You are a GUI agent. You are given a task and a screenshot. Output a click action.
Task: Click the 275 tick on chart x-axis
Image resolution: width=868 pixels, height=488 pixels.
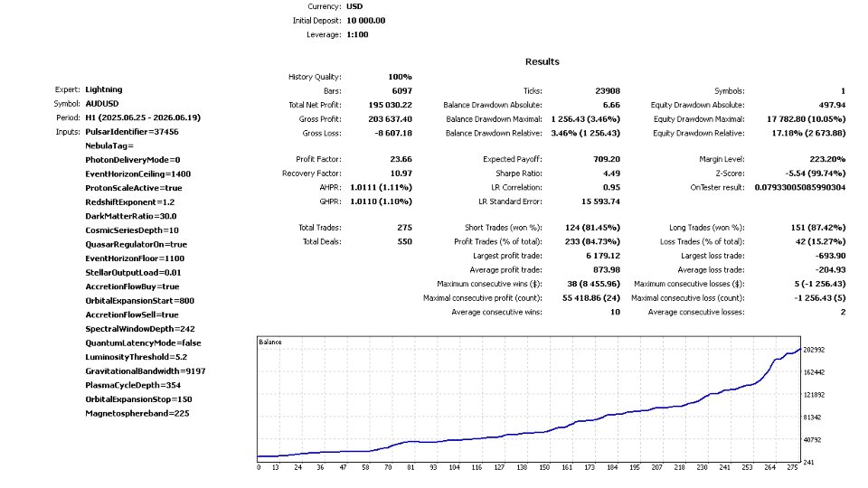pos(792,467)
